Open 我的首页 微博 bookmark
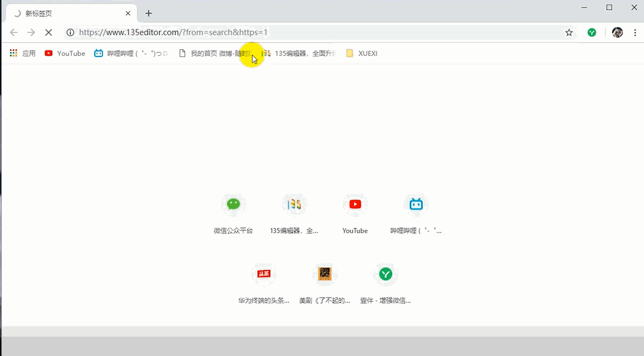This screenshot has width=644, height=356. (214, 53)
